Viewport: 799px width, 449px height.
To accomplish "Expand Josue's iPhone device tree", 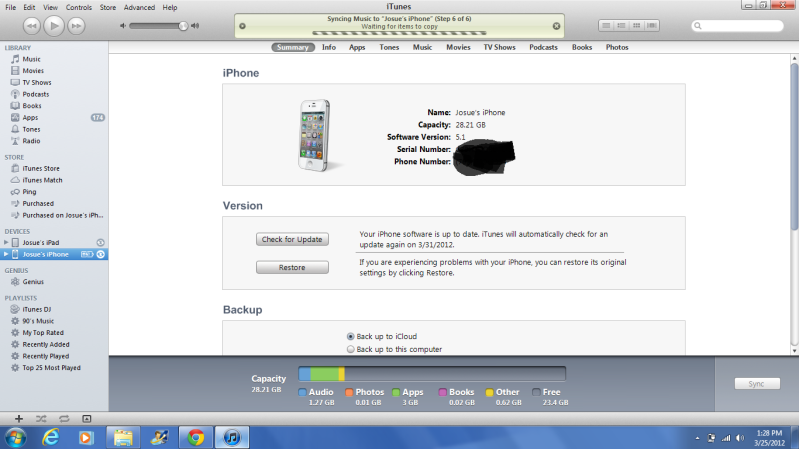I will coord(6,254).
